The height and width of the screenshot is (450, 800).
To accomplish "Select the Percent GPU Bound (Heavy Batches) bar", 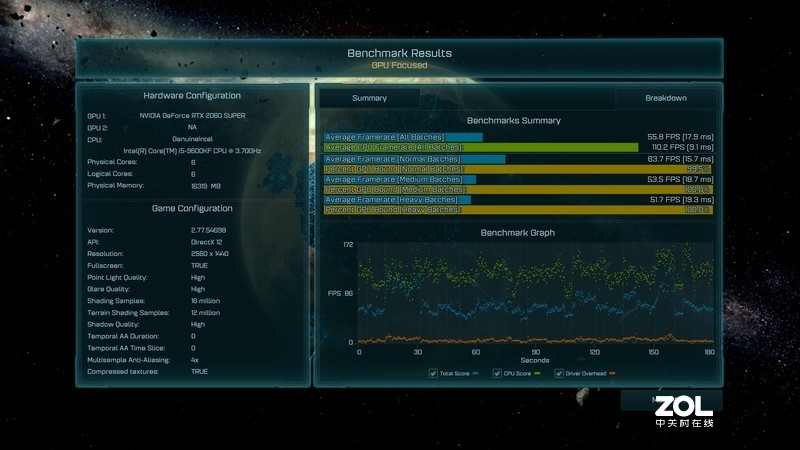I will tap(518, 210).
